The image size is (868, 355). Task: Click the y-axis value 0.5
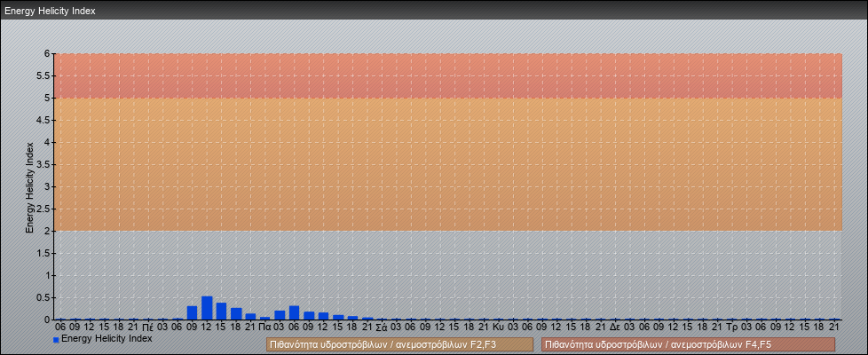[x=44, y=297]
